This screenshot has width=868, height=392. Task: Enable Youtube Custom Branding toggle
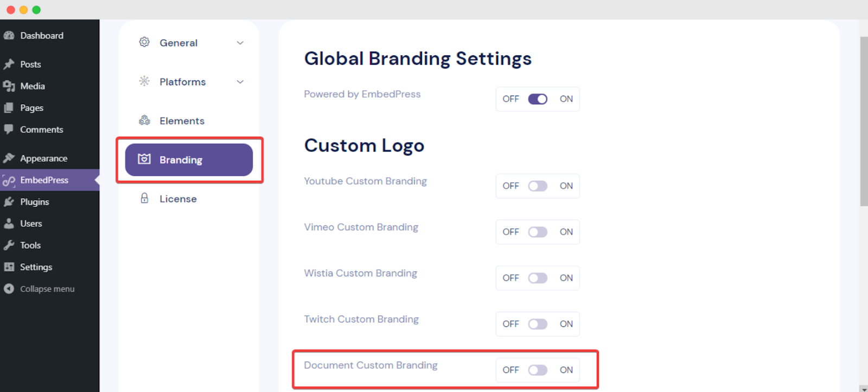[538, 186]
